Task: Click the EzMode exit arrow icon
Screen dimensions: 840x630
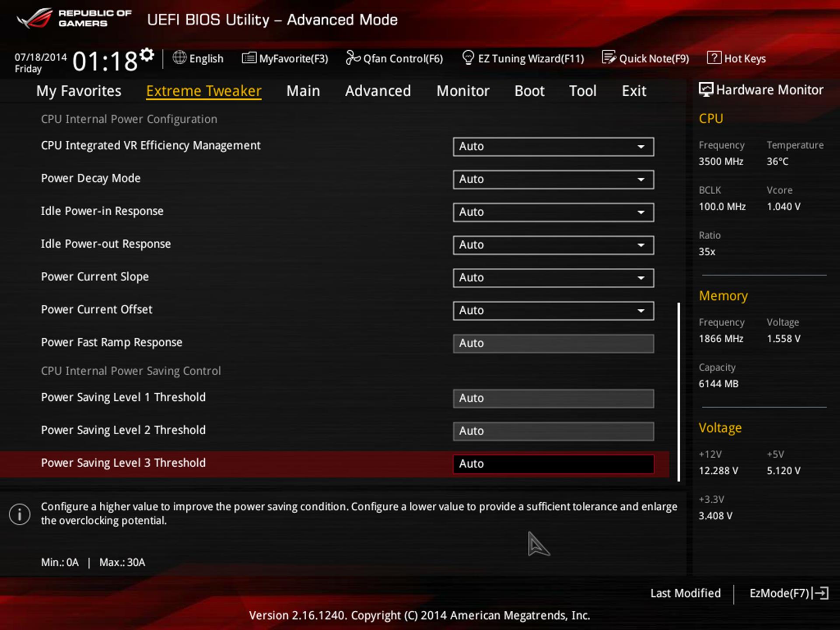Action: [x=821, y=593]
